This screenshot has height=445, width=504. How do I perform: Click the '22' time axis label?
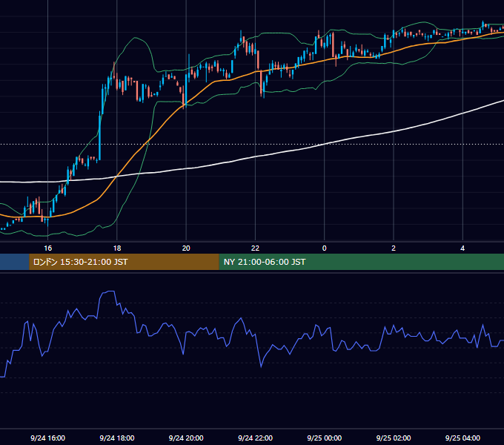[x=255, y=248]
